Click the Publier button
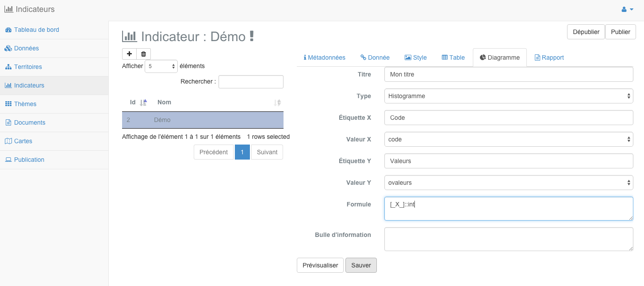This screenshot has width=644, height=286. coord(621,32)
